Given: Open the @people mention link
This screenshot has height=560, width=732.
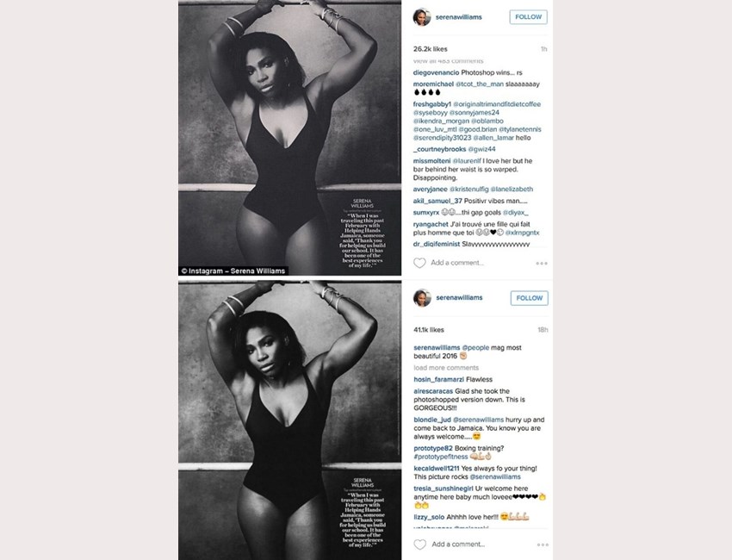Looking at the screenshot, I should coord(475,347).
